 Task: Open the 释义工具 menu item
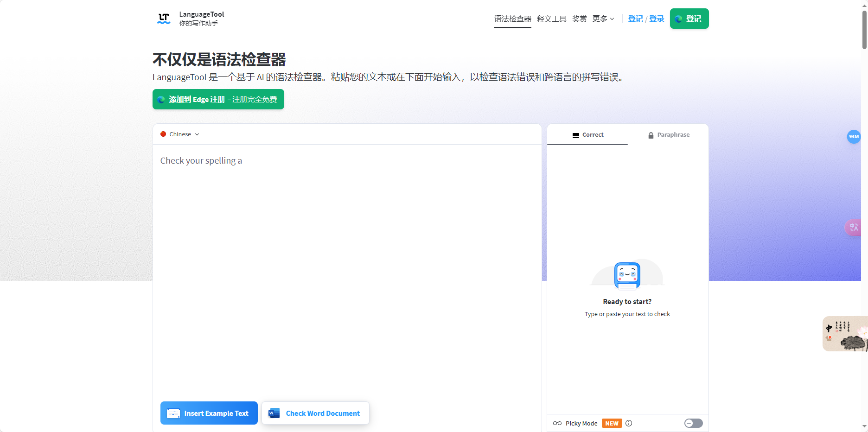(x=551, y=19)
